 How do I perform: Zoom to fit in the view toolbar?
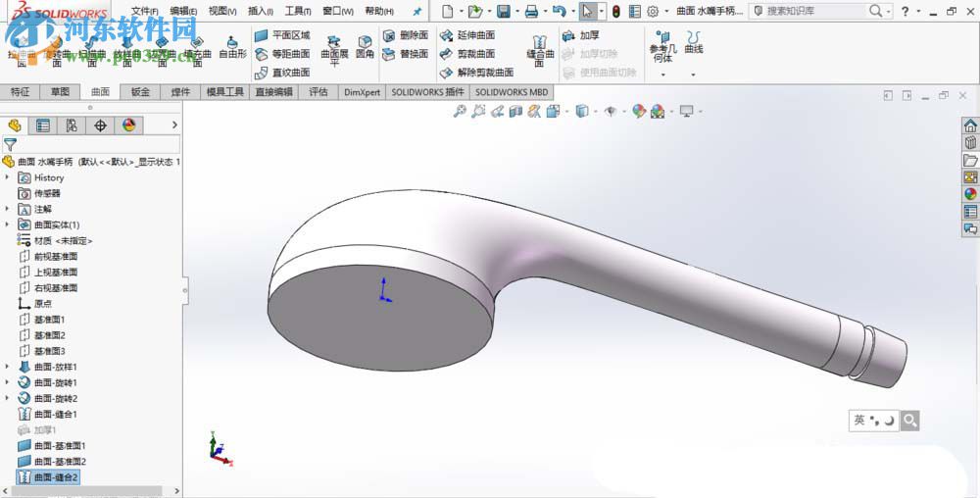[460, 111]
